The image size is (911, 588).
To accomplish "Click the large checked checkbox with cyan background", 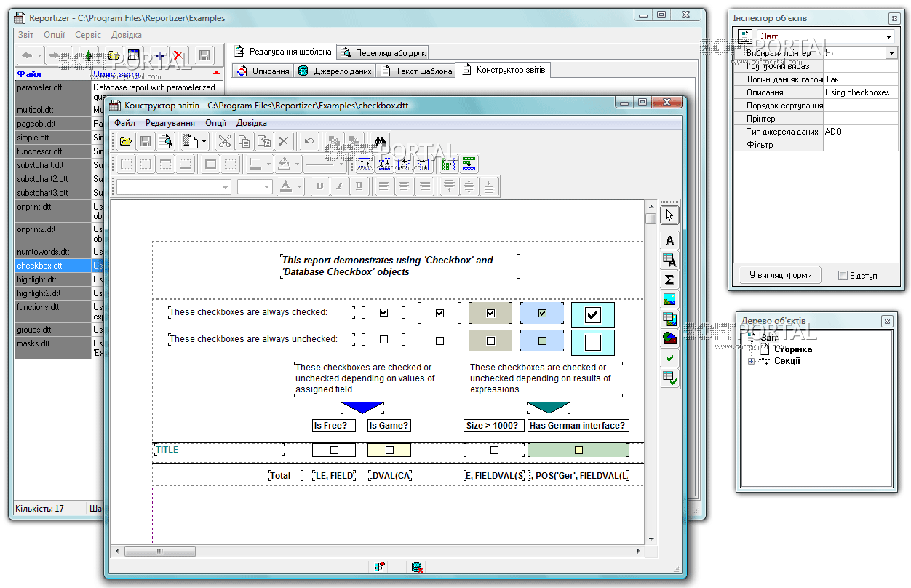I will point(593,314).
